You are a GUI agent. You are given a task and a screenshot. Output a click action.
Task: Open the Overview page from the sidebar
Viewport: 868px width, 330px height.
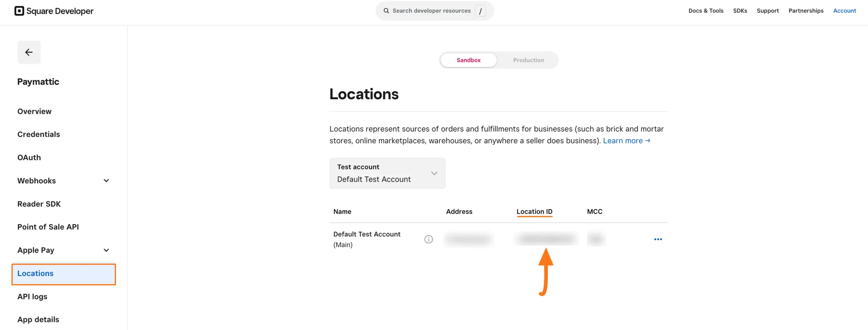click(x=34, y=111)
